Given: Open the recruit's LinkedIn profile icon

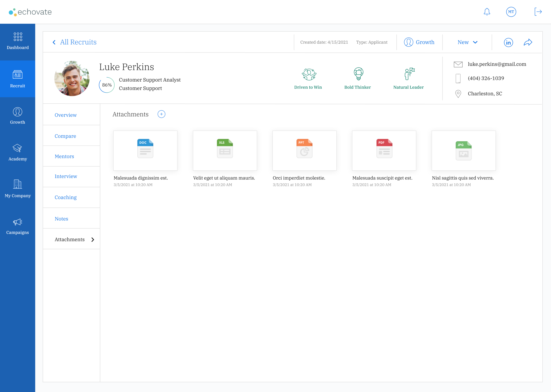Looking at the screenshot, I should pos(508,43).
